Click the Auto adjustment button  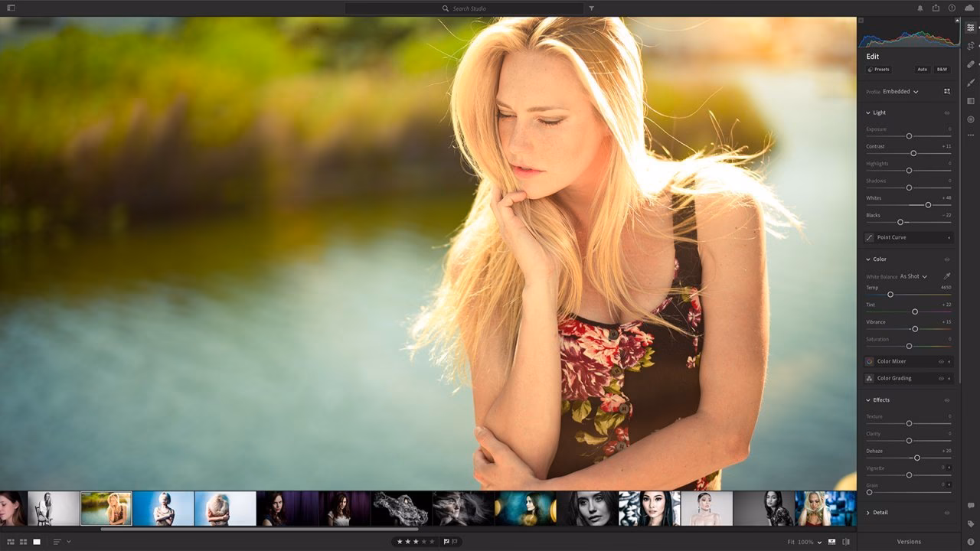coord(923,69)
